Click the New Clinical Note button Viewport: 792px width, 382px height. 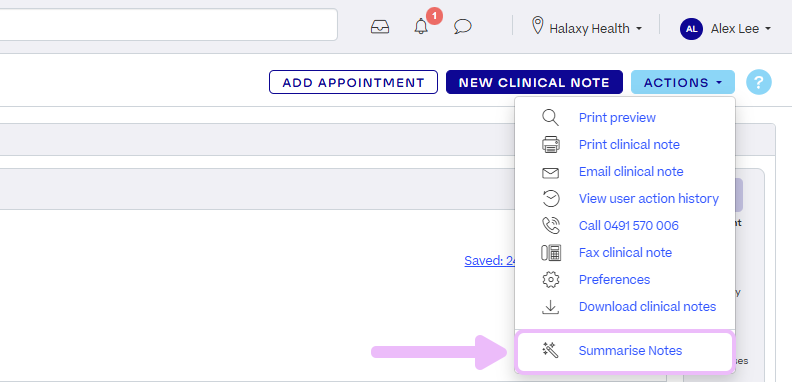(534, 82)
